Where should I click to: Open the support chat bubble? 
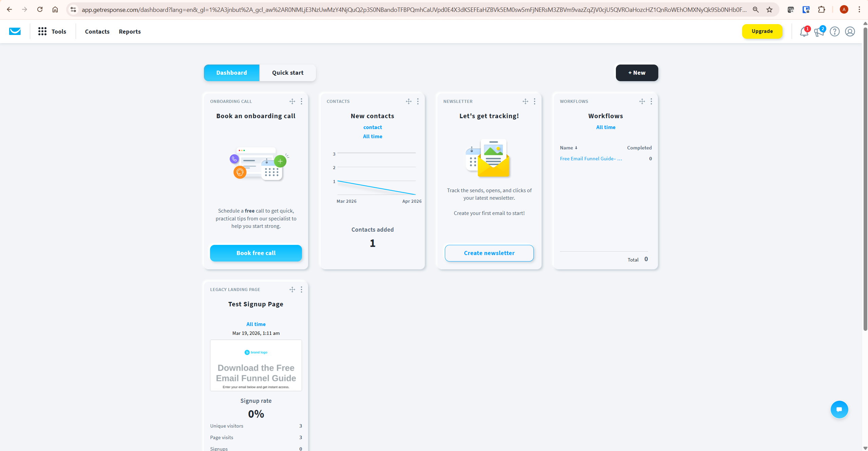(x=839, y=409)
